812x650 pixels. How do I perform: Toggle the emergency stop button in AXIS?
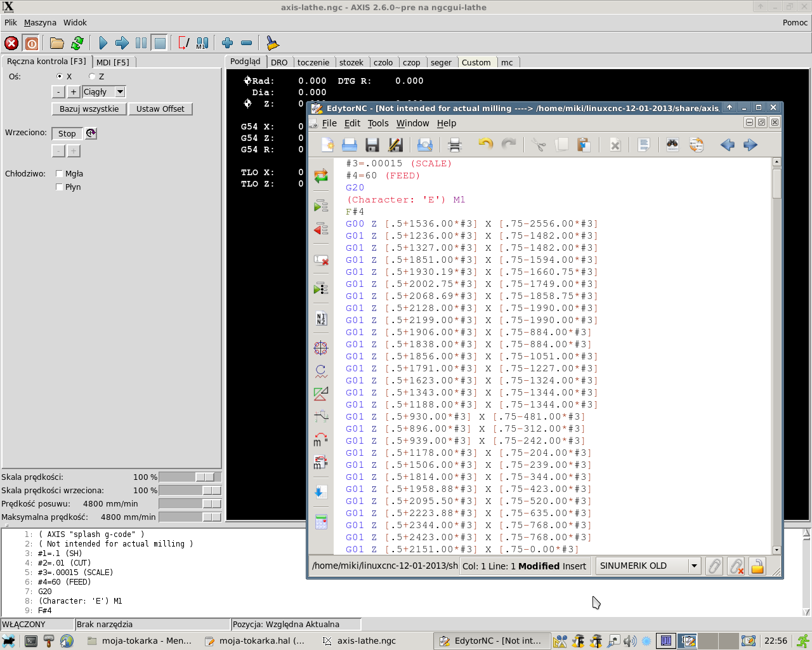(x=11, y=43)
